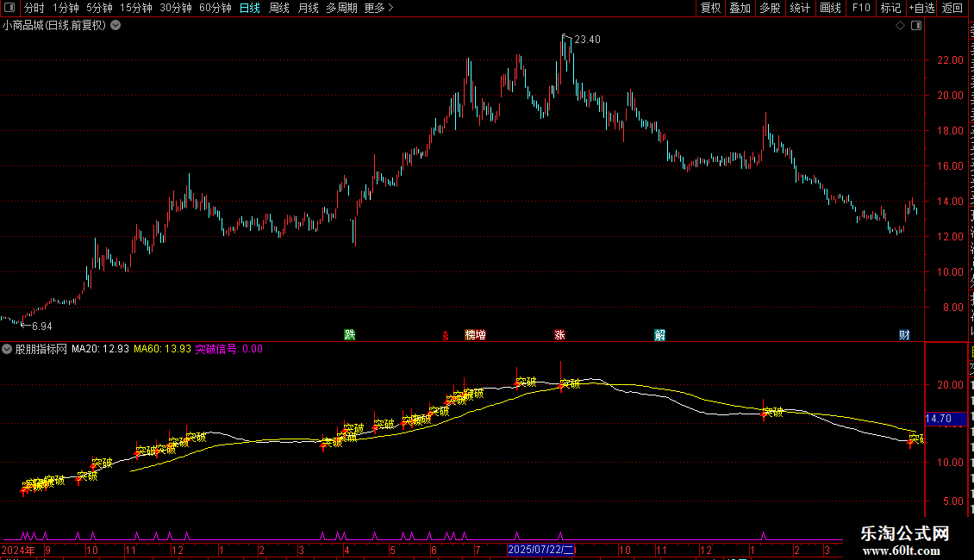Open F10 company information
This screenshot has height=560, width=974.
point(861,8)
